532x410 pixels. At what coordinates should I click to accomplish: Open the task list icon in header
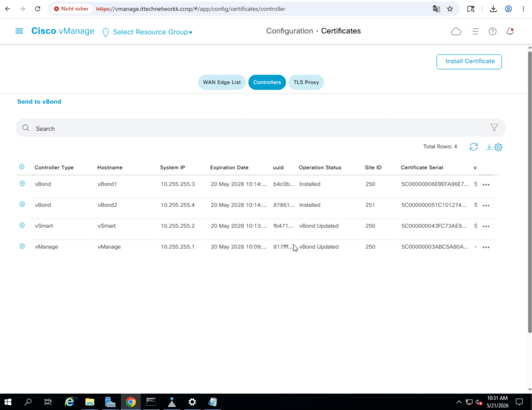coord(475,32)
